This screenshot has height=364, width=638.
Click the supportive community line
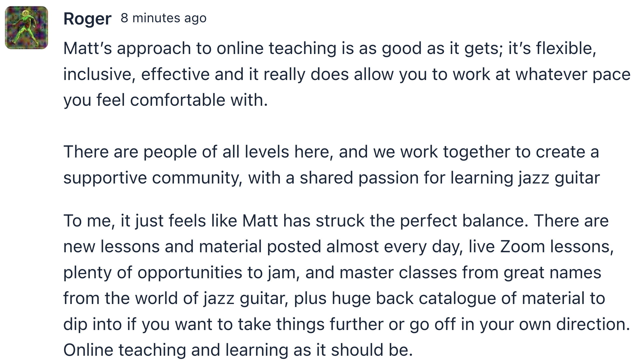tap(332, 178)
